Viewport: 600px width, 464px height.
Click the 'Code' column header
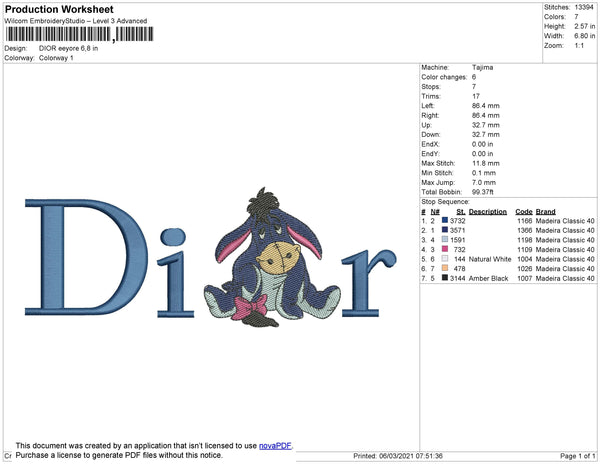tap(523, 212)
